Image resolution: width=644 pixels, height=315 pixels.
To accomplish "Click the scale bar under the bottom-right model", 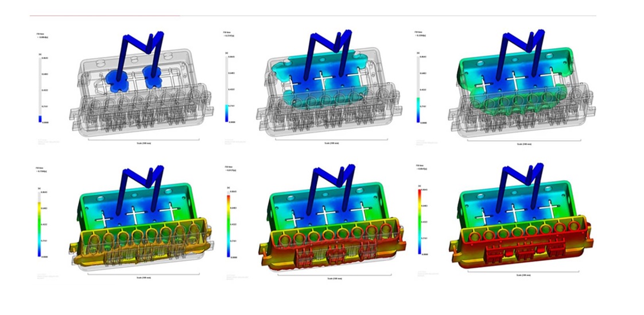I will (522, 272).
